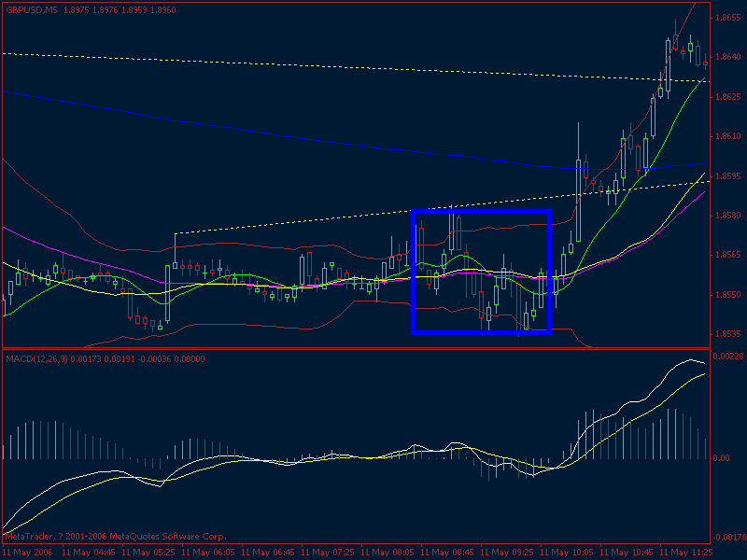Click the 11 May 08:05 time label
The height and width of the screenshot is (560, 747).
(388, 553)
